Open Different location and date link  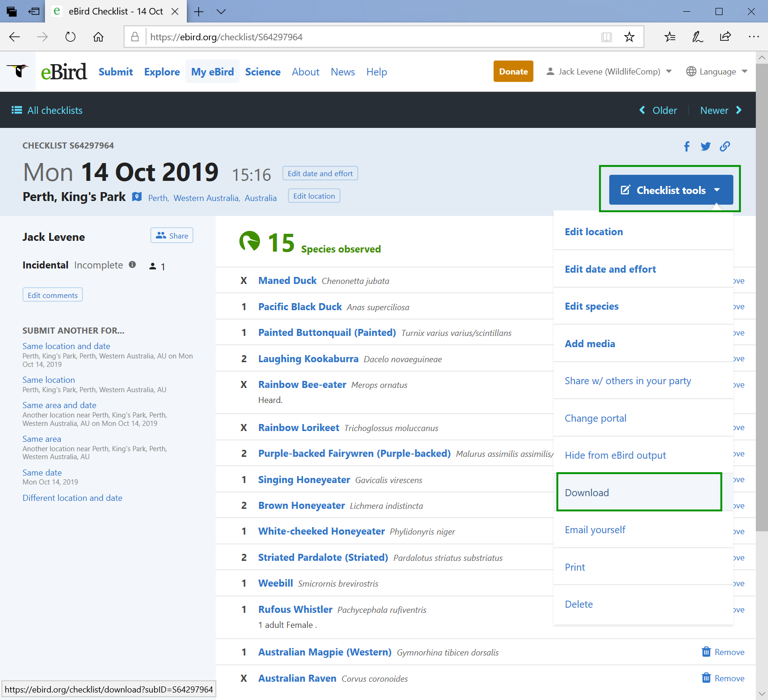point(73,498)
